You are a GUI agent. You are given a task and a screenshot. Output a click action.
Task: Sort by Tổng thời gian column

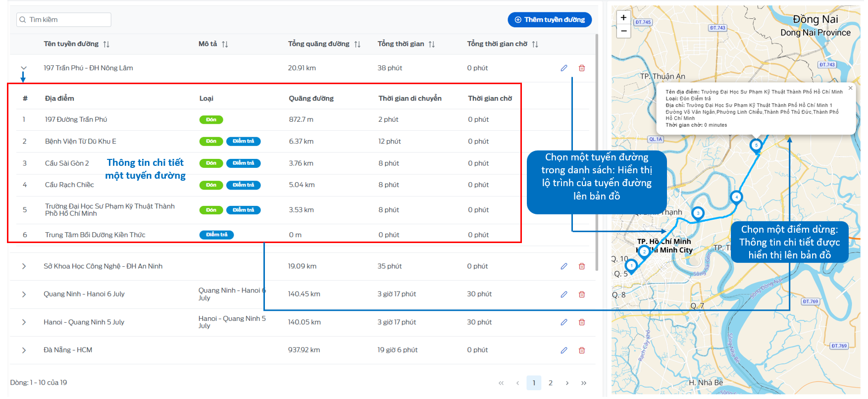(x=432, y=44)
